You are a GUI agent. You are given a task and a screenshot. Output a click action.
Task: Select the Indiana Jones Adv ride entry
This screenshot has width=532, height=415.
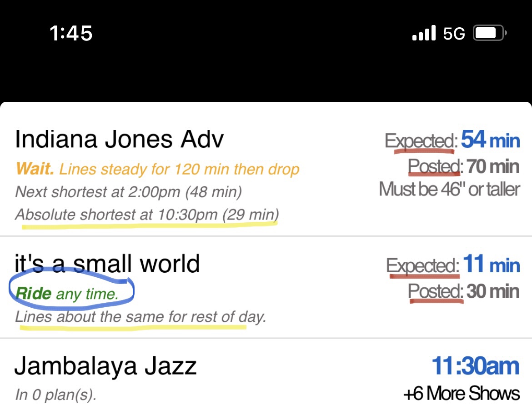[x=120, y=138]
